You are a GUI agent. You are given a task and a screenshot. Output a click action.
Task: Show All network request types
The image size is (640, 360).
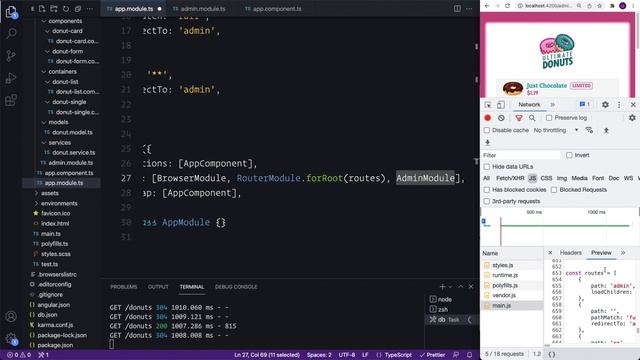(x=487, y=178)
